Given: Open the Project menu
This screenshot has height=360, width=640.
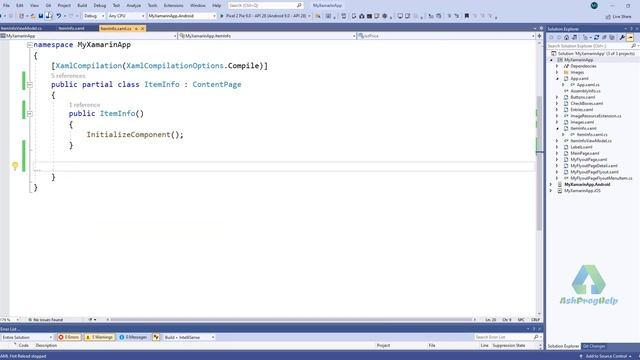Looking at the screenshot, I should point(64,6).
